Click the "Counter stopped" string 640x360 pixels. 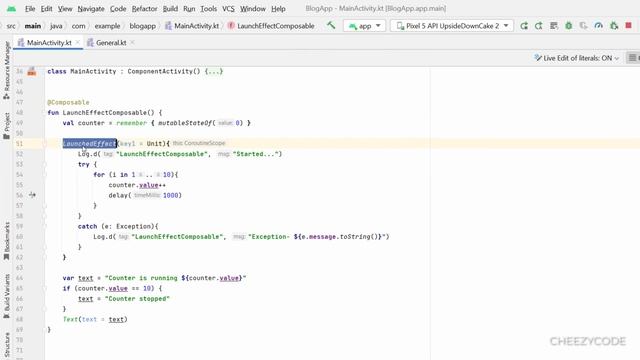click(137, 299)
